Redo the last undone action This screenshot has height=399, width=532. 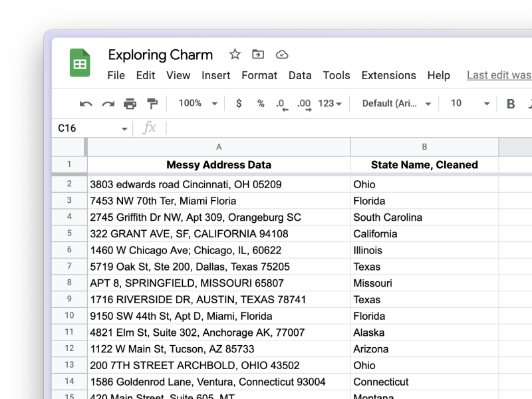108,104
